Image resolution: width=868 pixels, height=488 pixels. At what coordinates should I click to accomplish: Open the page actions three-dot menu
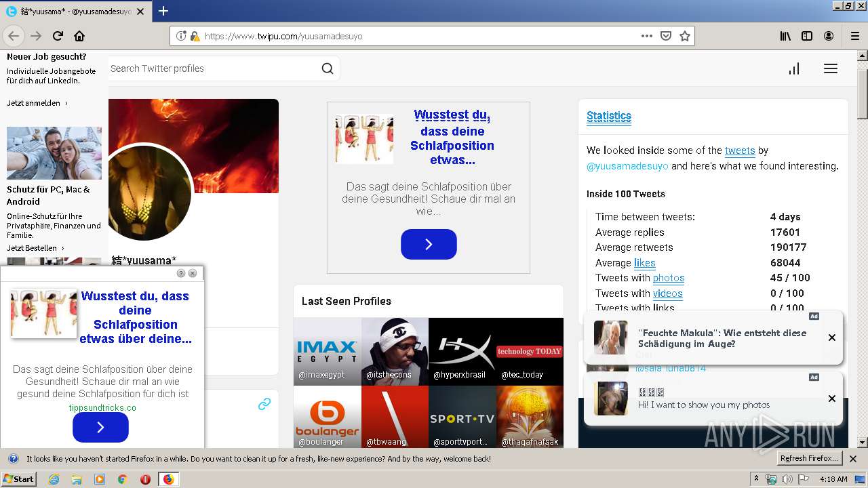(647, 36)
